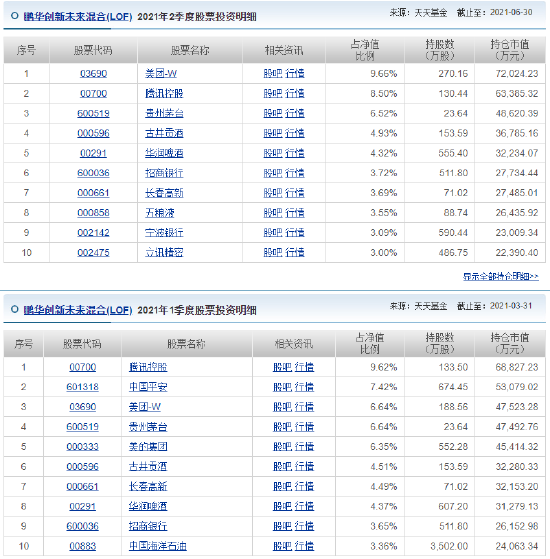Viewport: 550px width, 559px height.
Task: Open fund link 鹏华创新未来混合(LOF) in Q1 header
Action: 78,310
